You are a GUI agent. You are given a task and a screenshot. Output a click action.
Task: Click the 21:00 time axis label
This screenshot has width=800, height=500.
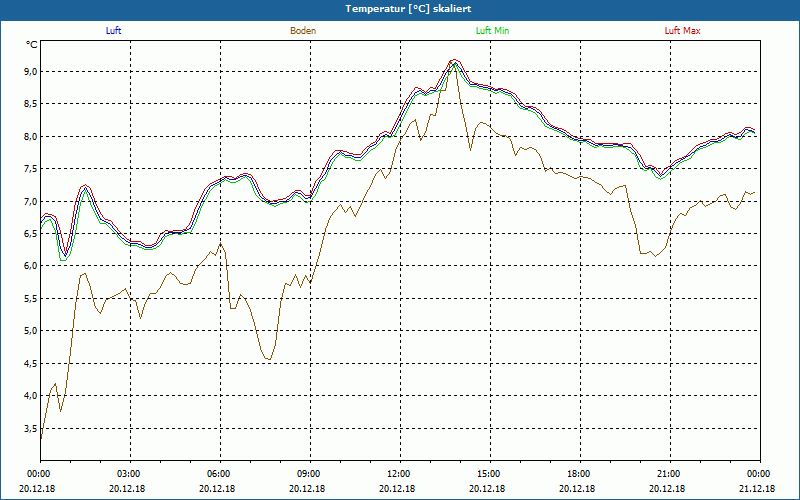point(670,474)
